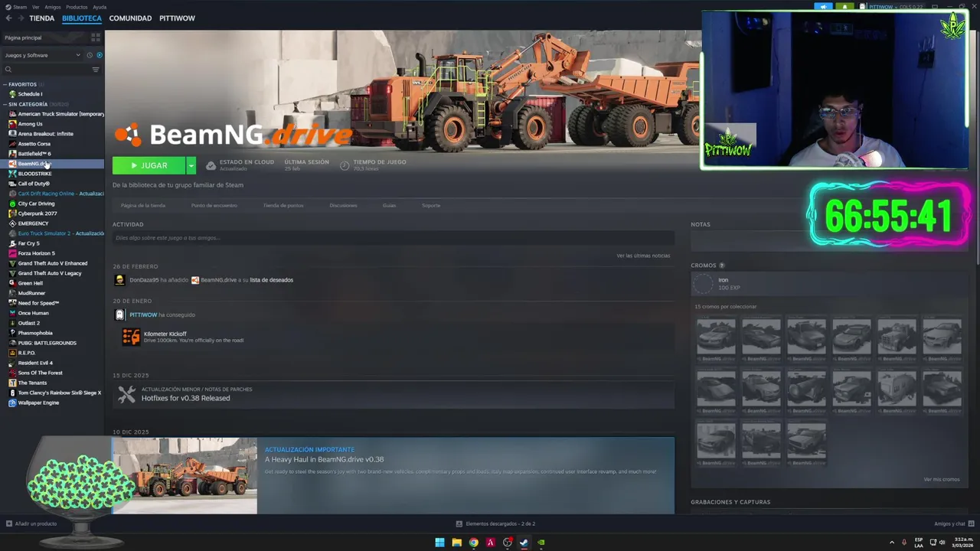Viewport: 980px width, 551px height.
Task: Open the COMUNIDAD tab
Action: pyautogui.click(x=130, y=18)
